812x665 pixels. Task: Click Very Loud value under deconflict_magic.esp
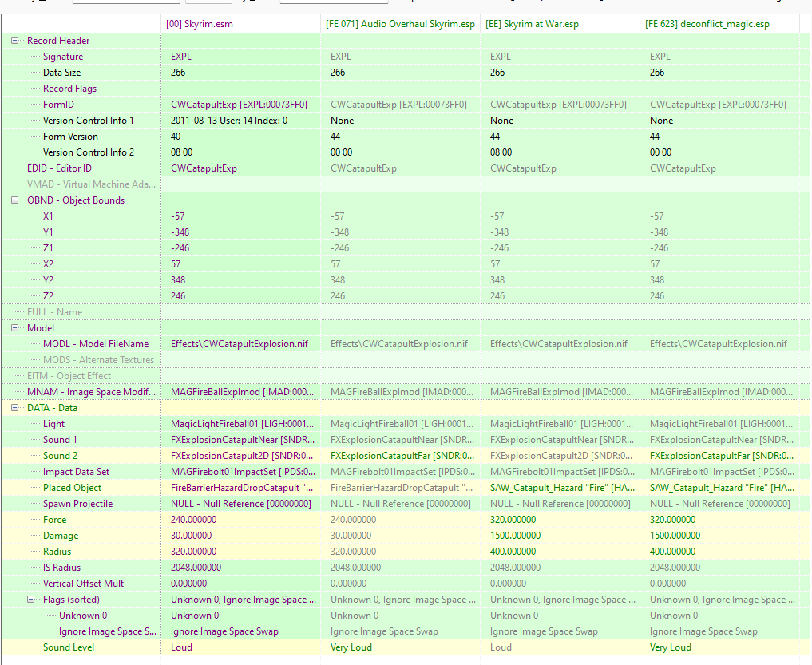point(670,647)
